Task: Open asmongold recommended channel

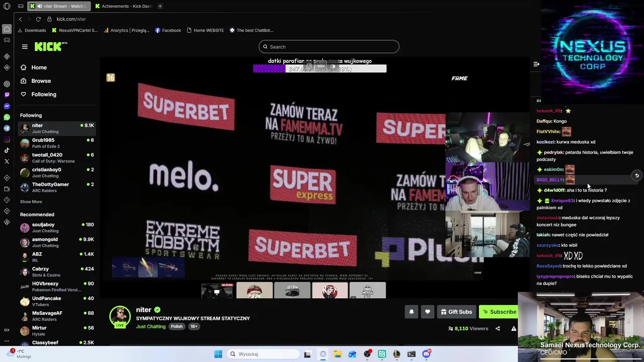Action: click(57, 242)
